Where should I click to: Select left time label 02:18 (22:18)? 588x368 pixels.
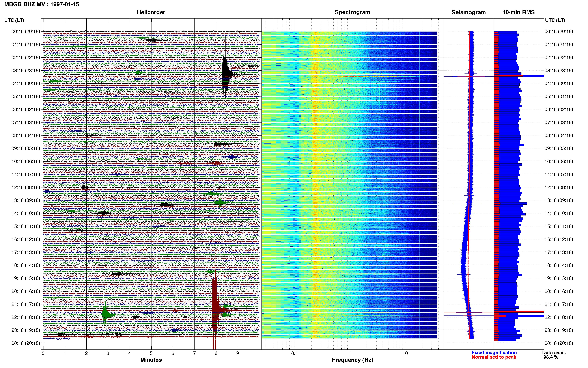pos(26,57)
